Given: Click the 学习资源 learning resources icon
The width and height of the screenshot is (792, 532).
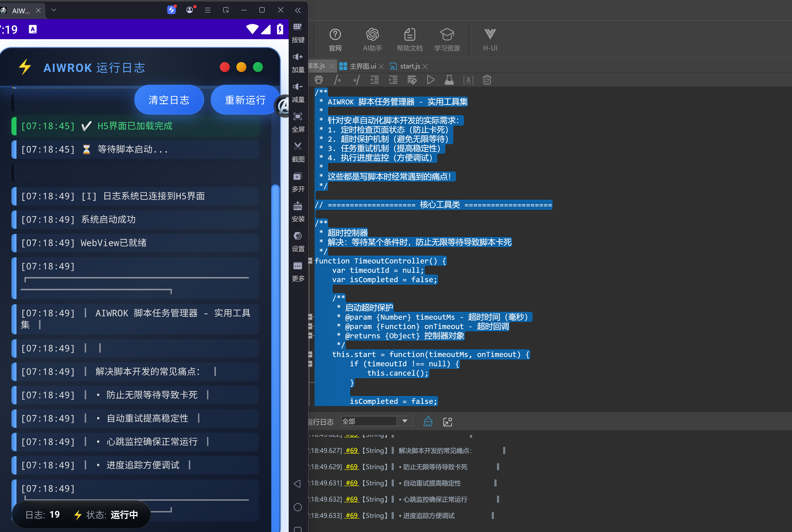Looking at the screenshot, I should 447,39.
